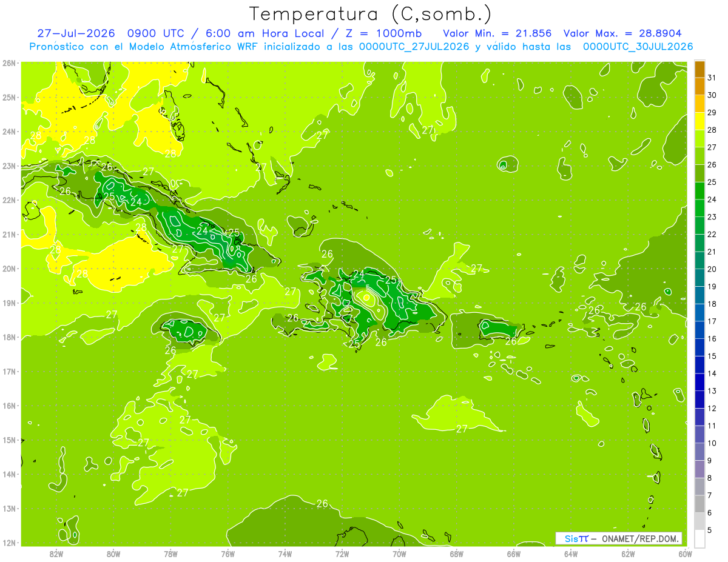Screen dimensions: 728x562
Task: Select the legend value "18"
Action: (712, 304)
